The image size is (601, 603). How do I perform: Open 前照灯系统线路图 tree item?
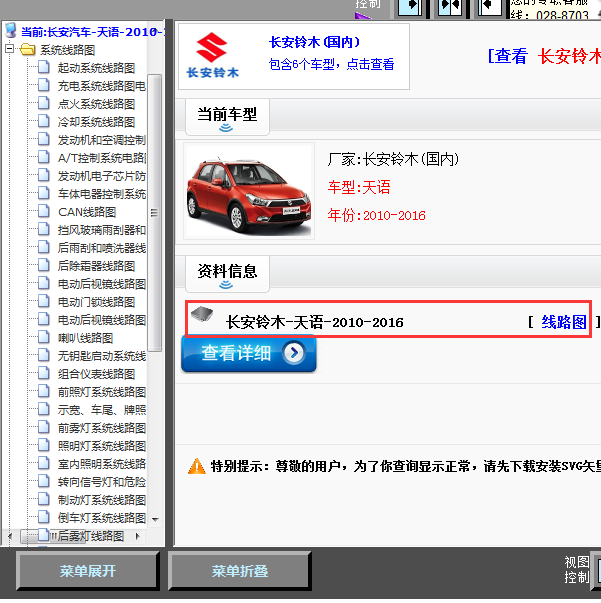(102, 392)
